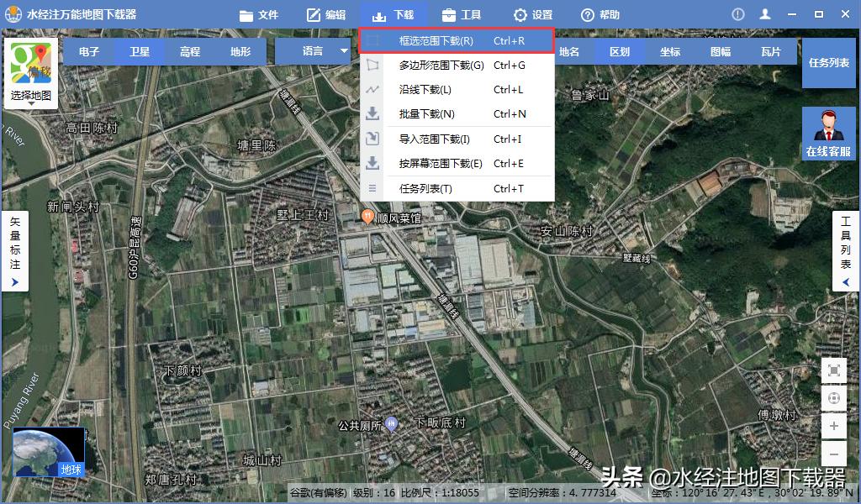The width and height of the screenshot is (861, 504).
Task: Expand the 矢量标注 panel arrow
Action: [x=15, y=281]
